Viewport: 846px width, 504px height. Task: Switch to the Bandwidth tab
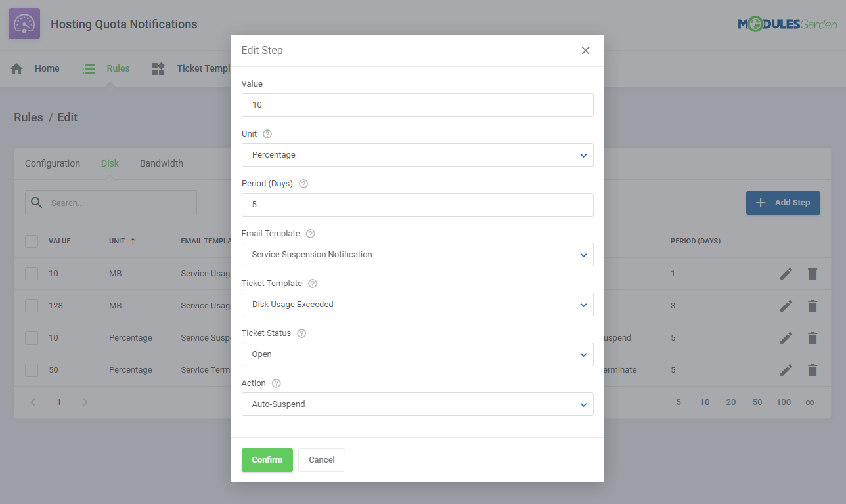[x=161, y=163]
